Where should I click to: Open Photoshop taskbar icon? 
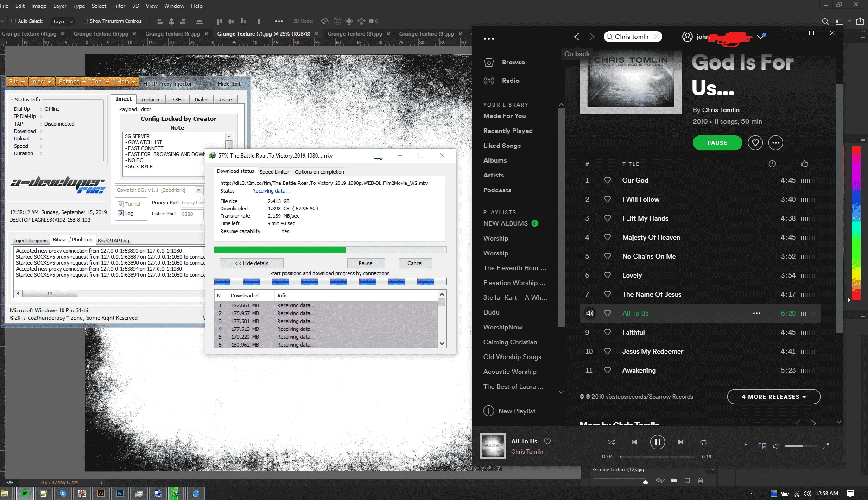tap(120, 493)
